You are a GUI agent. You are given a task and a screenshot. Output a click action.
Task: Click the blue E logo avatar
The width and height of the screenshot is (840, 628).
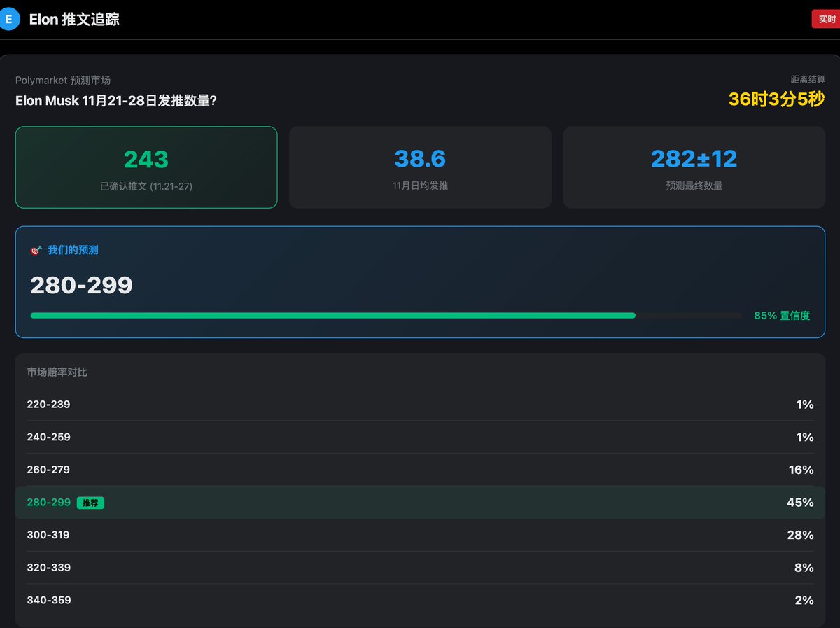8,20
